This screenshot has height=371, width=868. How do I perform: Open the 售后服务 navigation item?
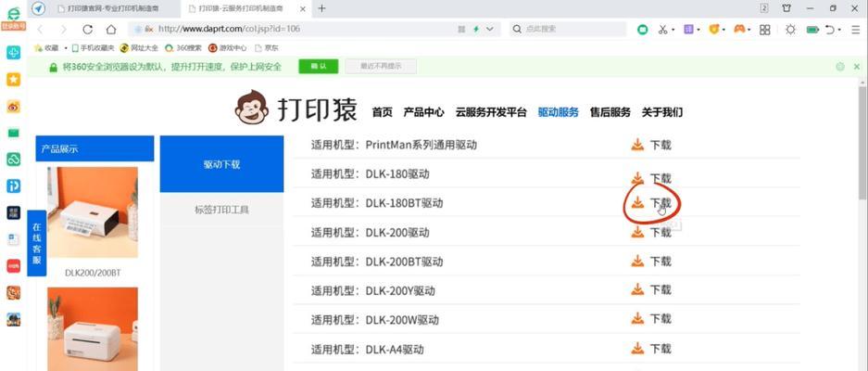point(610,112)
